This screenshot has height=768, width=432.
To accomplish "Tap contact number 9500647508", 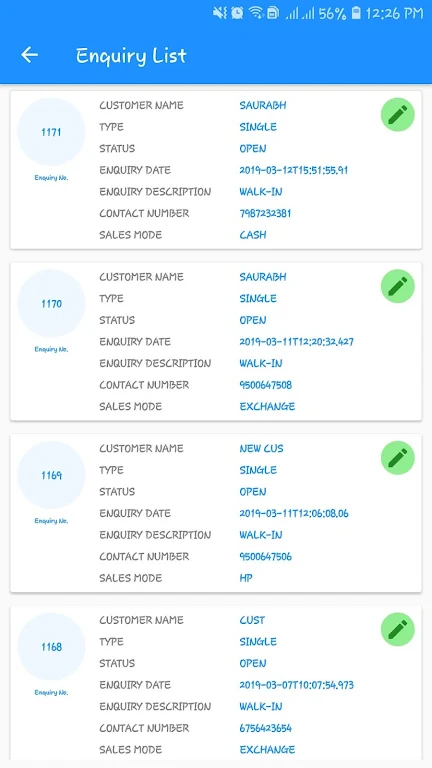I will pos(265,385).
